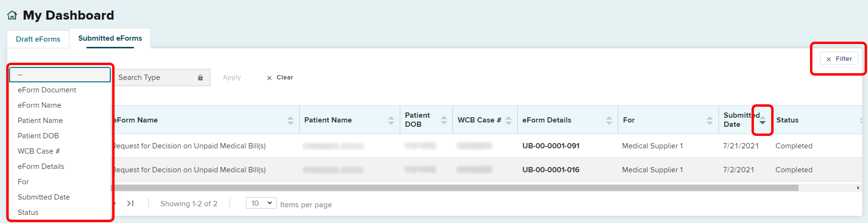The width and height of the screenshot is (868, 223).
Task: Close the Filter panel
Action: (839, 59)
